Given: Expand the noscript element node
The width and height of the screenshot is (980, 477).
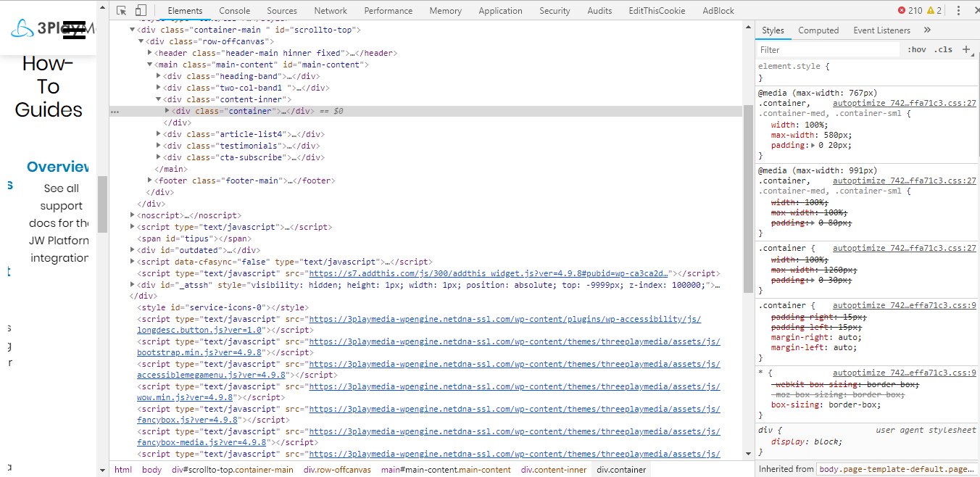Looking at the screenshot, I should tap(133, 216).
